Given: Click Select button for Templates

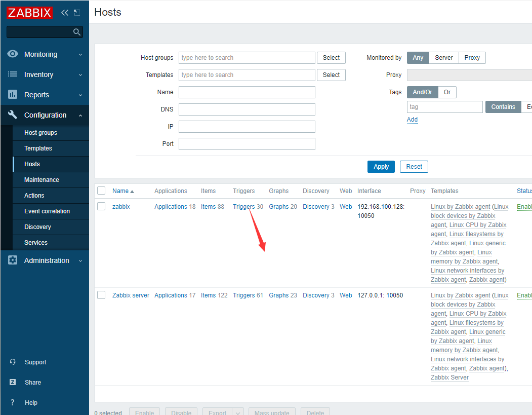Looking at the screenshot, I should (331, 74).
